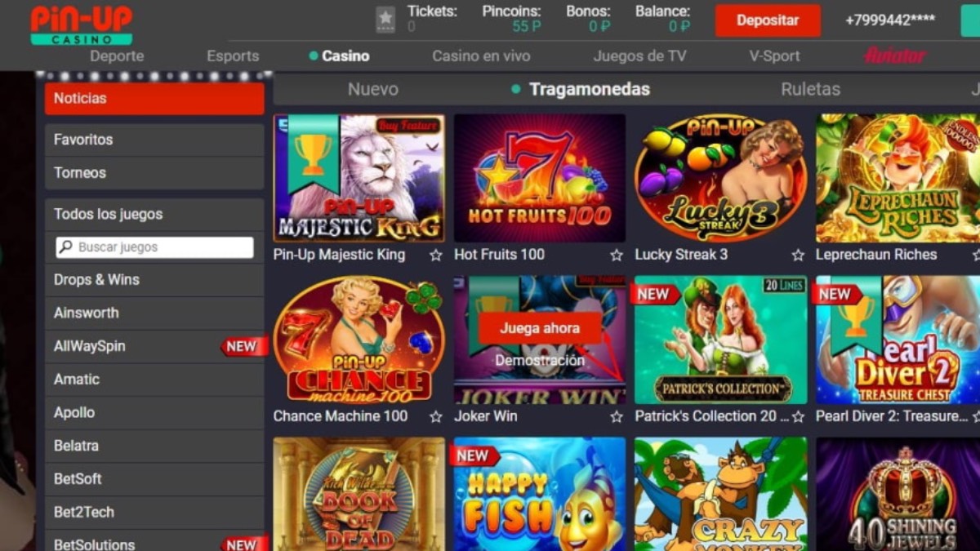The image size is (980, 551).
Task: Add Hot Fruits 100 to favorites star
Action: [617, 255]
